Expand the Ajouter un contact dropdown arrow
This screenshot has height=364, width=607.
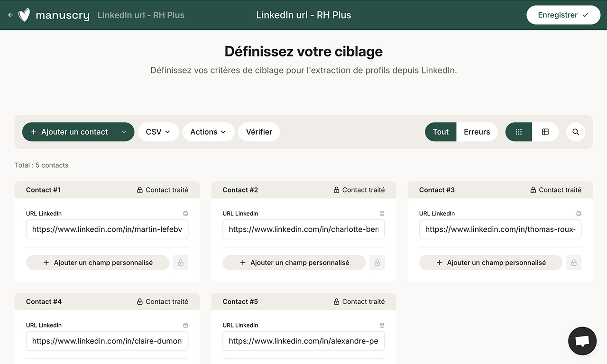[124, 132]
